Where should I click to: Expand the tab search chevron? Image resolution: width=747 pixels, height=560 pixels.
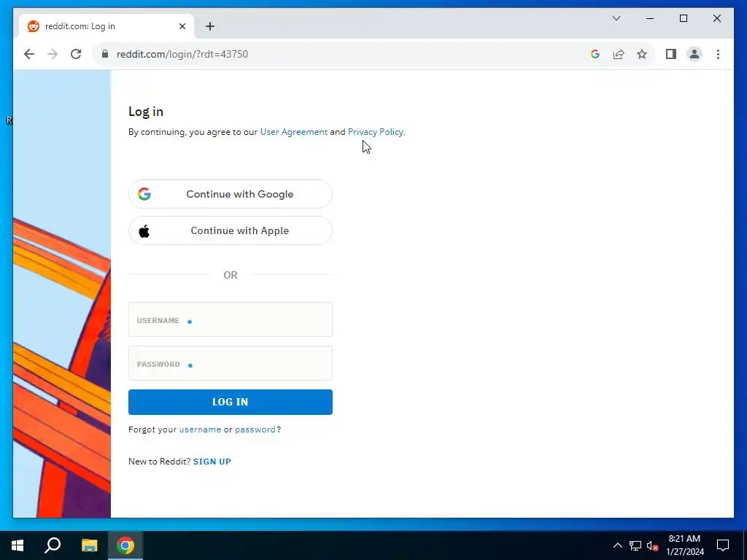(x=616, y=18)
